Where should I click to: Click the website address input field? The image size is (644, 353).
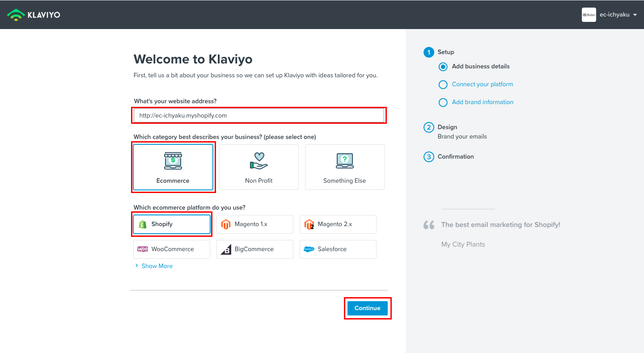coord(259,115)
